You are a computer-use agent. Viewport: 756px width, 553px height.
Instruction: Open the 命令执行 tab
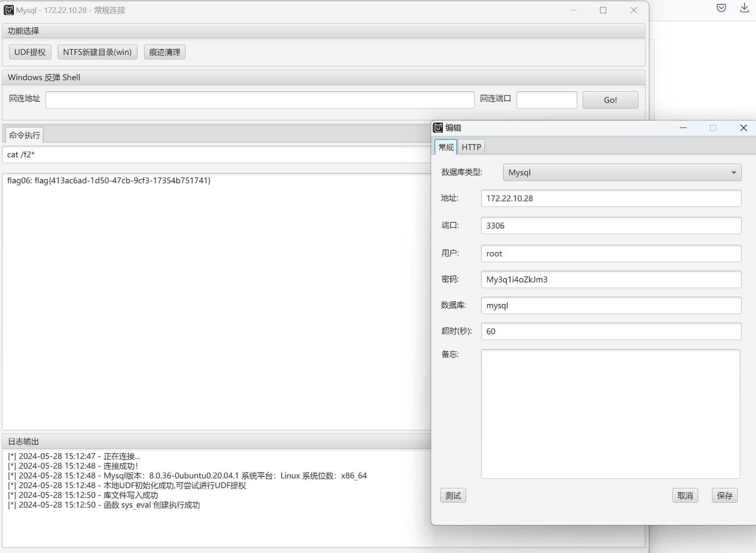[25, 135]
